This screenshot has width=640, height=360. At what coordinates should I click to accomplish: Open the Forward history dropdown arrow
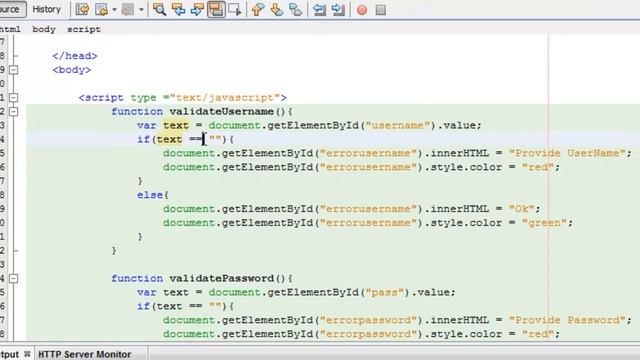[x=141, y=9]
